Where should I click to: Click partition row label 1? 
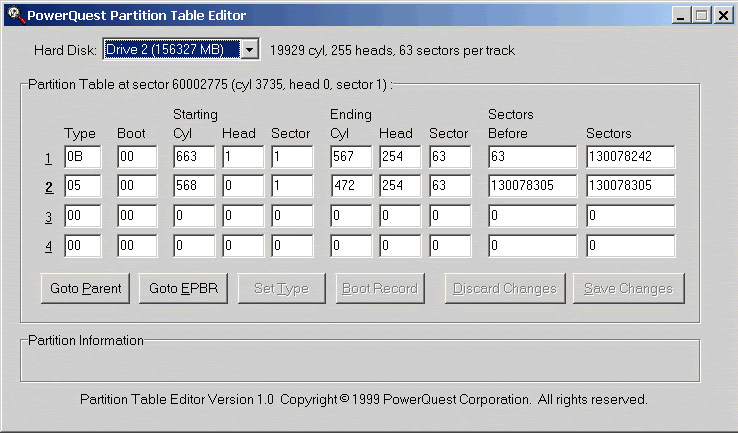(48, 158)
